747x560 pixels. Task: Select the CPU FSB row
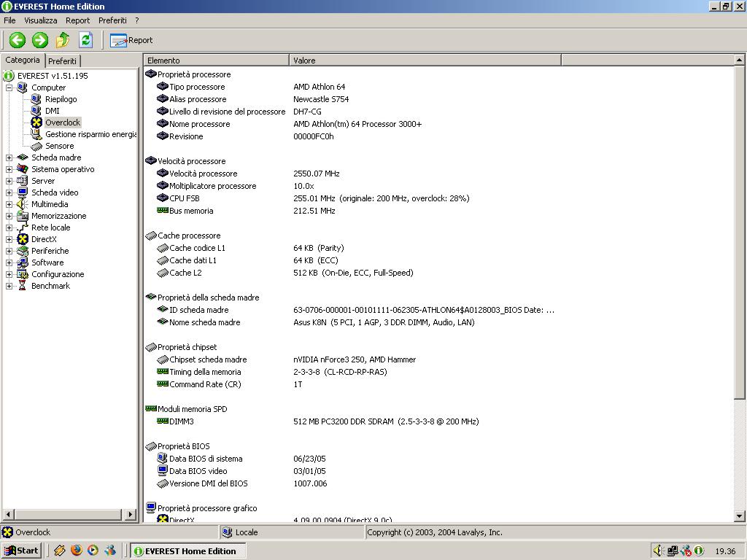pos(312,198)
